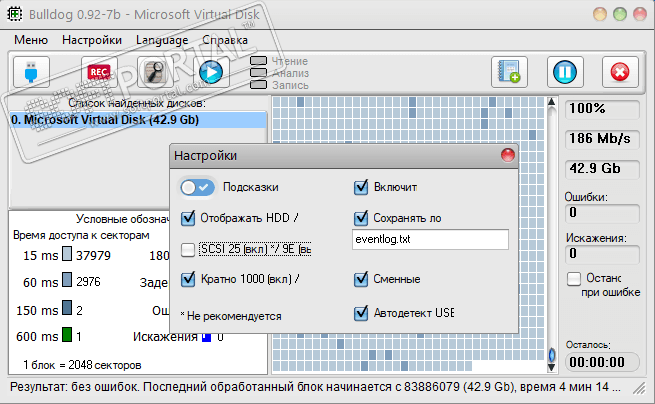Screen dimensions: 655x404
Task: Click the 100% progress field
Action: (602, 109)
